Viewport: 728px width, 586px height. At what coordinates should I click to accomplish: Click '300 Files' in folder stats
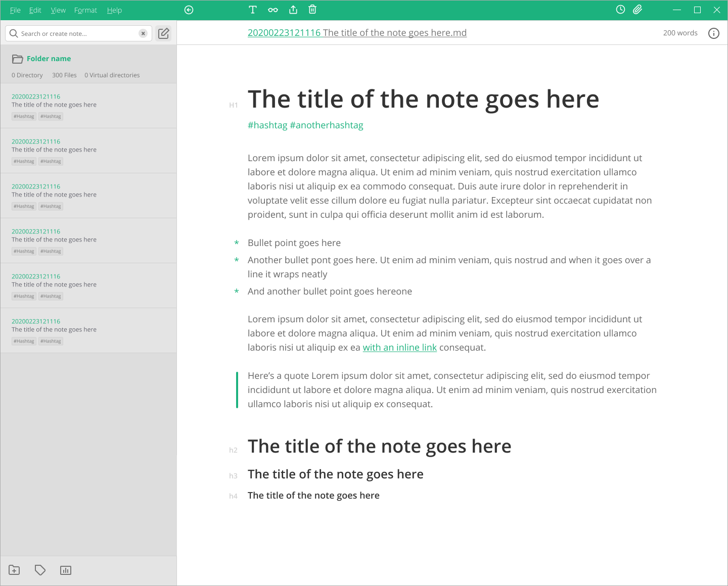coord(64,75)
